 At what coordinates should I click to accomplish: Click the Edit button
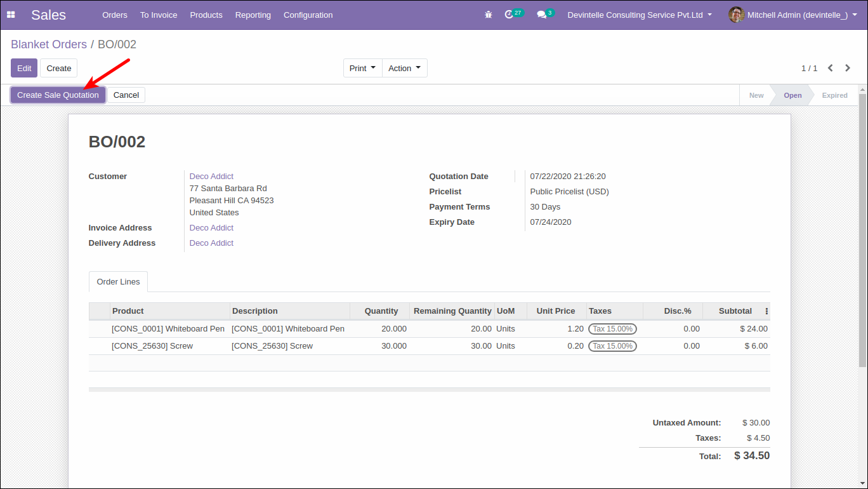(24, 68)
